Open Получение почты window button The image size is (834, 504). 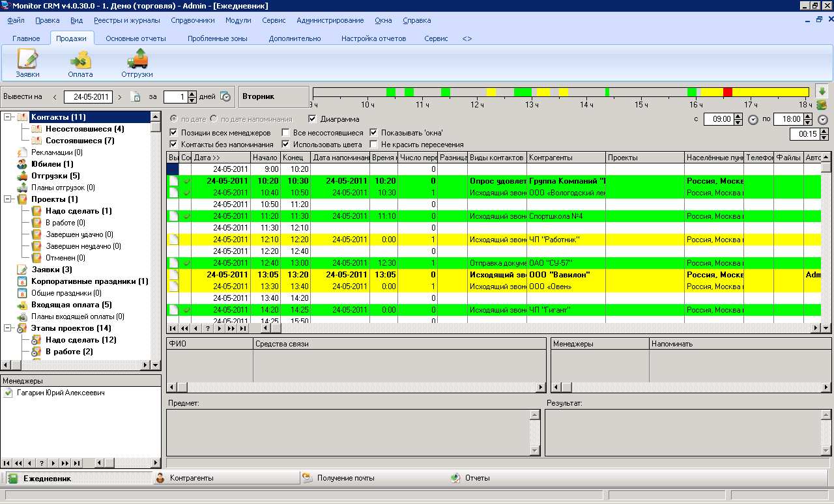click(345, 478)
